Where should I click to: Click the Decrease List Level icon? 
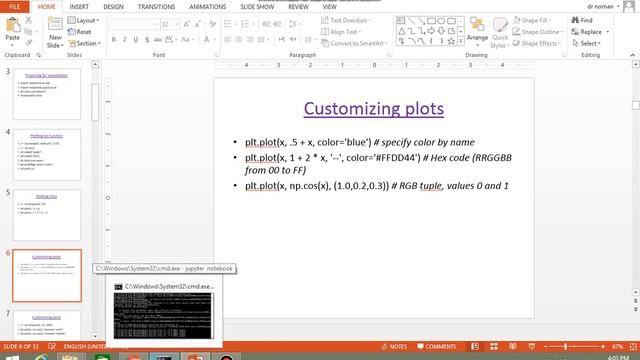coord(266,24)
